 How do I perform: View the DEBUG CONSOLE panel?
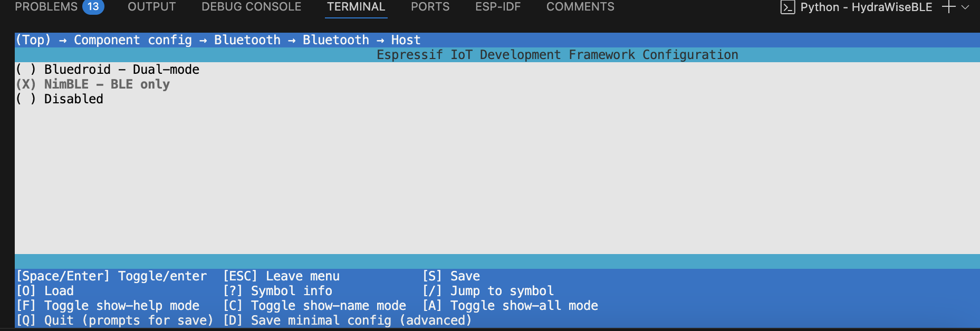click(251, 7)
